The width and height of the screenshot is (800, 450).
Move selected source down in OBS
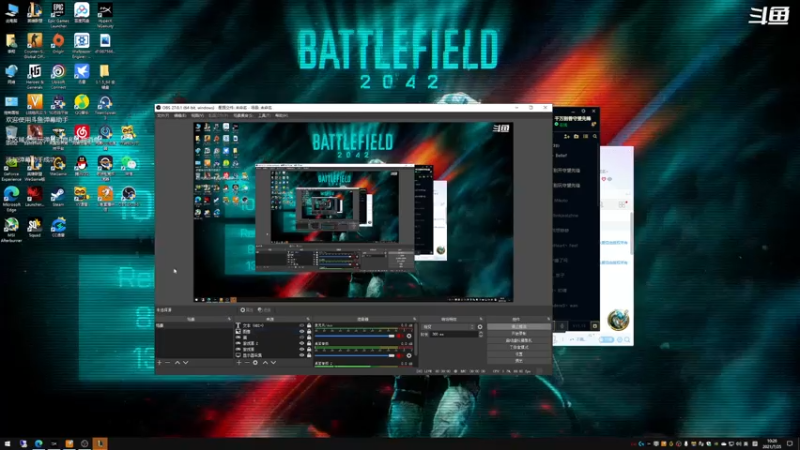(273, 363)
